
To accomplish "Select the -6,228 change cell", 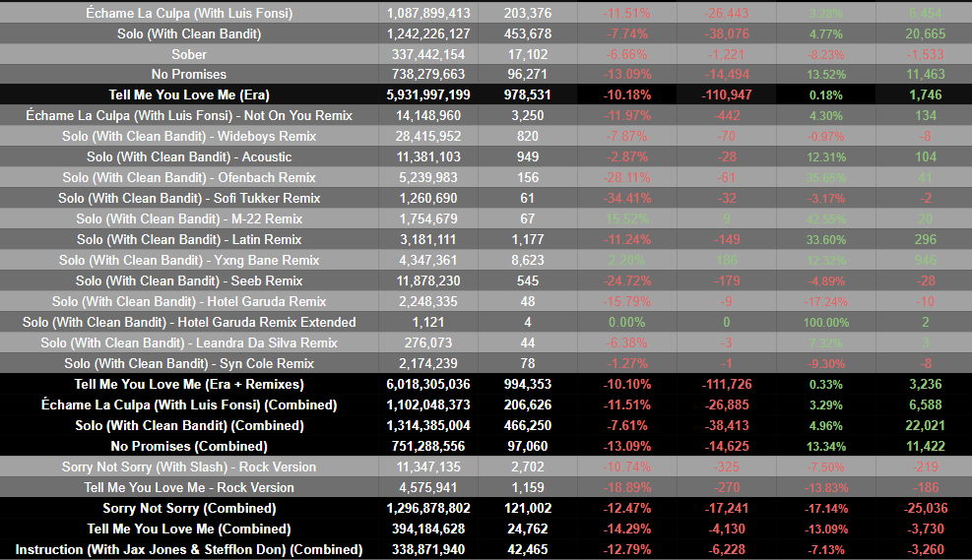I will [727, 549].
